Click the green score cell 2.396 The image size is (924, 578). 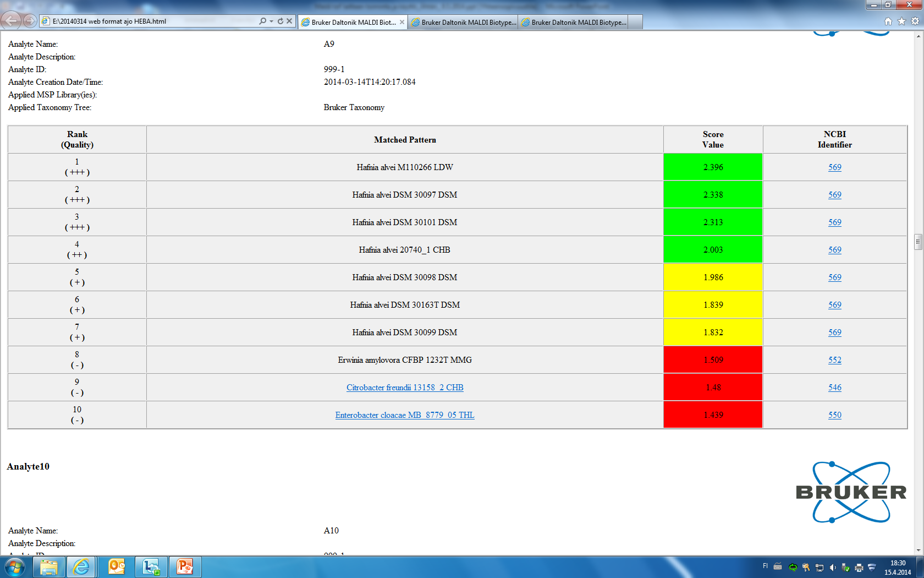point(713,167)
